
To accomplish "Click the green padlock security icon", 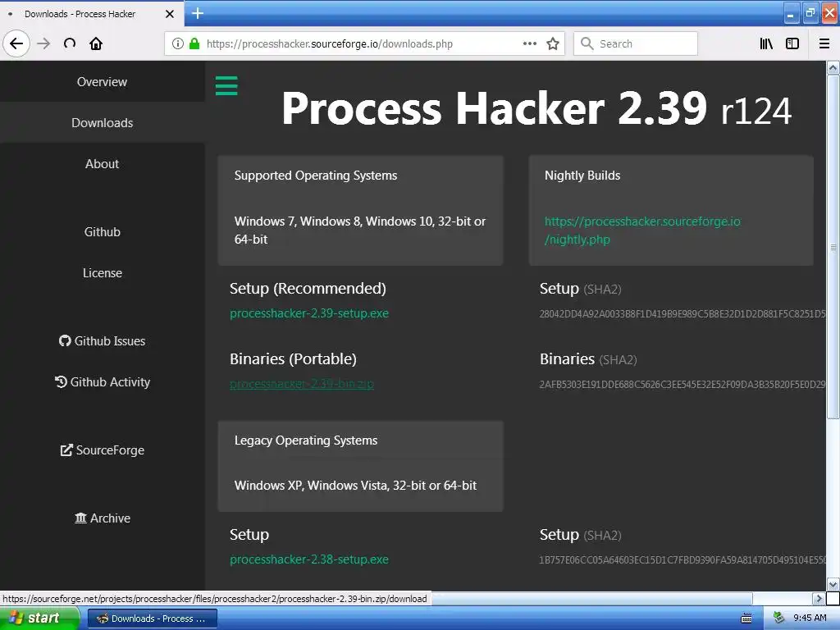I will coord(194,44).
